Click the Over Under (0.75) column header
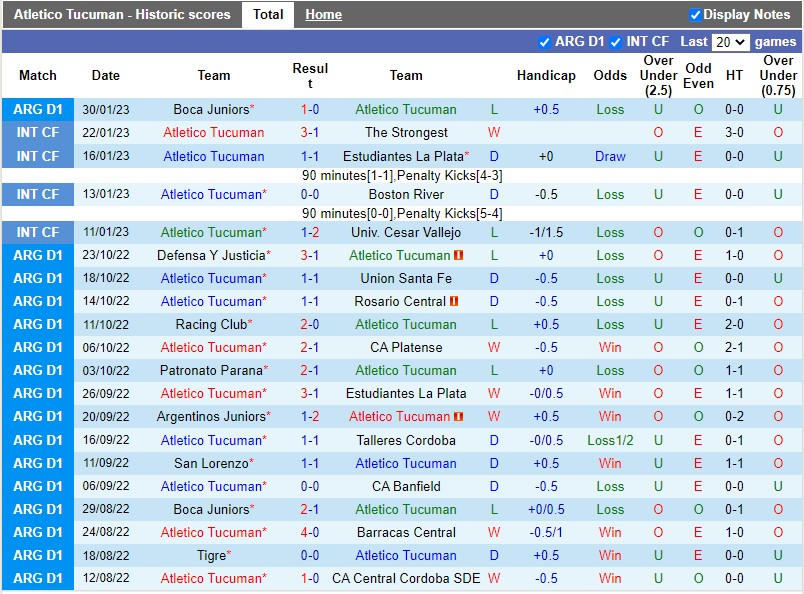Screen dimensions: 804x594 pos(778,75)
